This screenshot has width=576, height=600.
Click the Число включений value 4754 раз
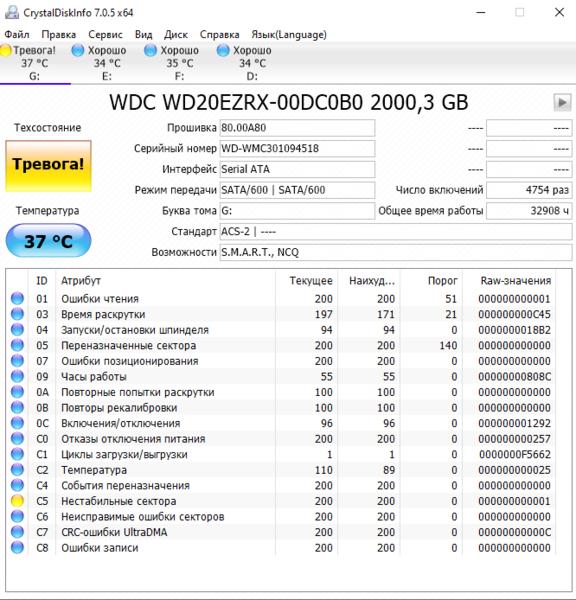[x=529, y=190]
